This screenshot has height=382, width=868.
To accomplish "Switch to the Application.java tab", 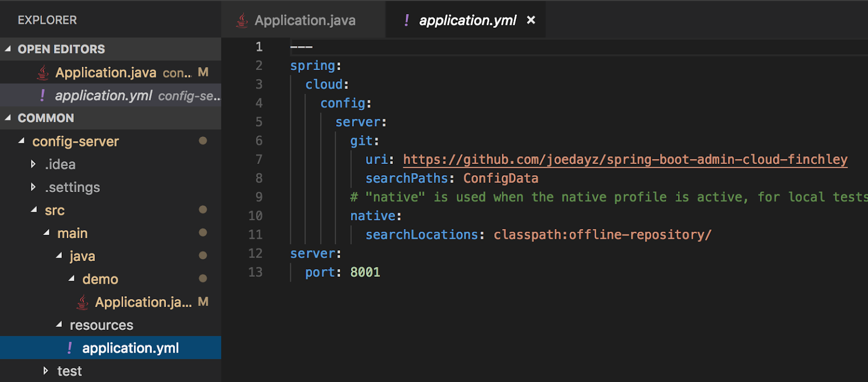I will point(305,21).
